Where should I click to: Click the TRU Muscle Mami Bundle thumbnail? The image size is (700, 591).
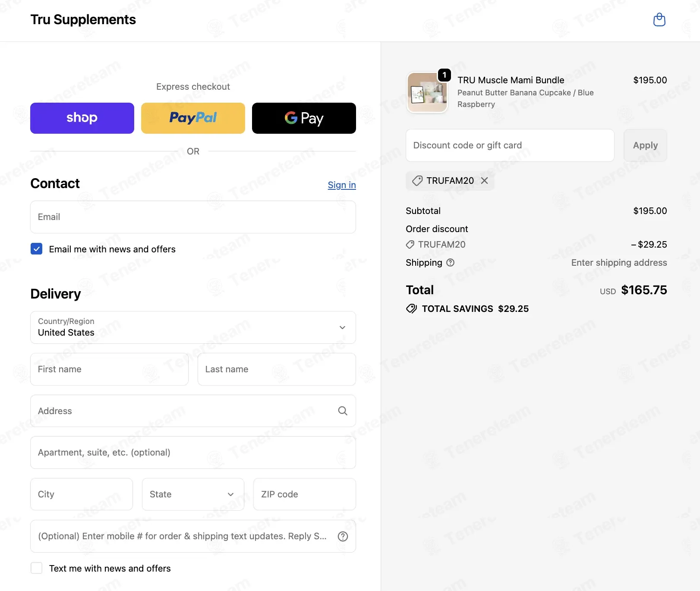[427, 92]
